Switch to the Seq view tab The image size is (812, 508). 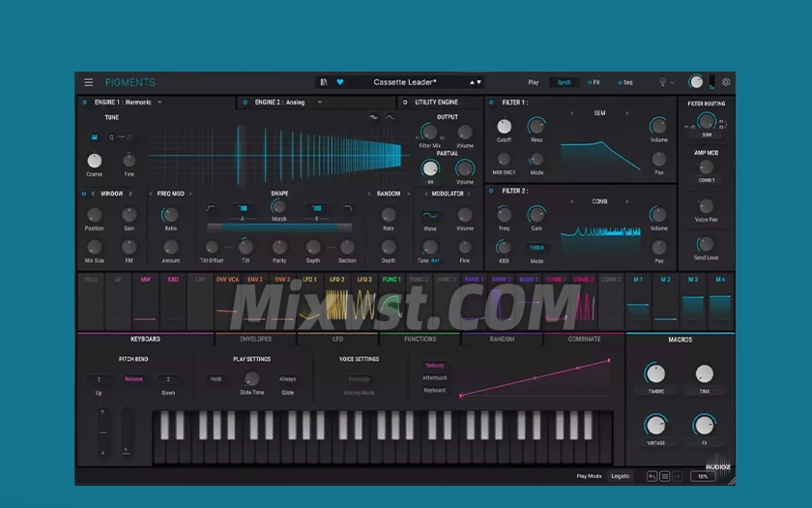pyautogui.click(x=624, y=82)
